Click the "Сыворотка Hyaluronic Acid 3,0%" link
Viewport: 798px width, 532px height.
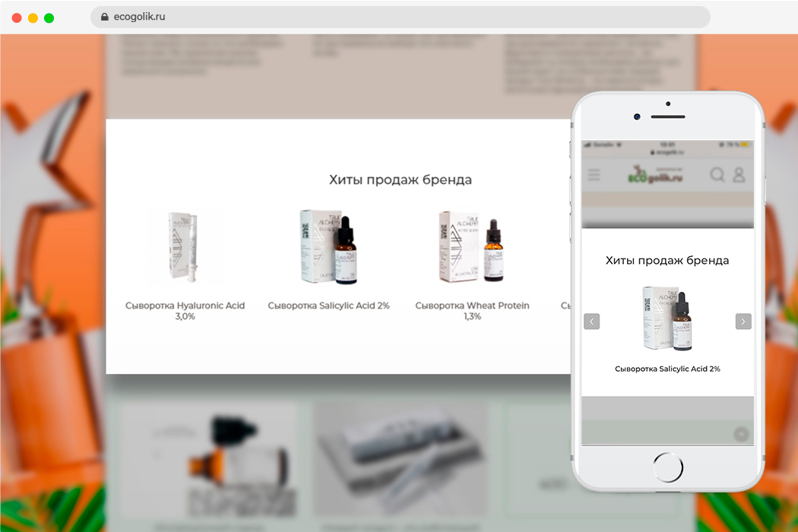(x=185, y=310)
